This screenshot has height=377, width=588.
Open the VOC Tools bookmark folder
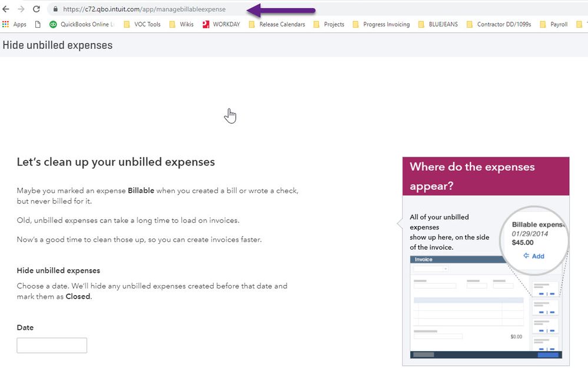(x=142, y=24)
